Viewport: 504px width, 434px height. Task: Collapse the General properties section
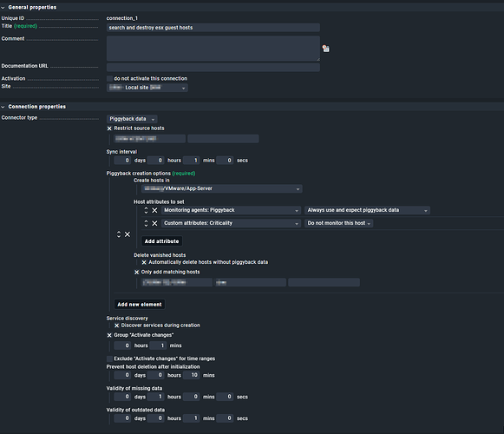click(3, 8)
